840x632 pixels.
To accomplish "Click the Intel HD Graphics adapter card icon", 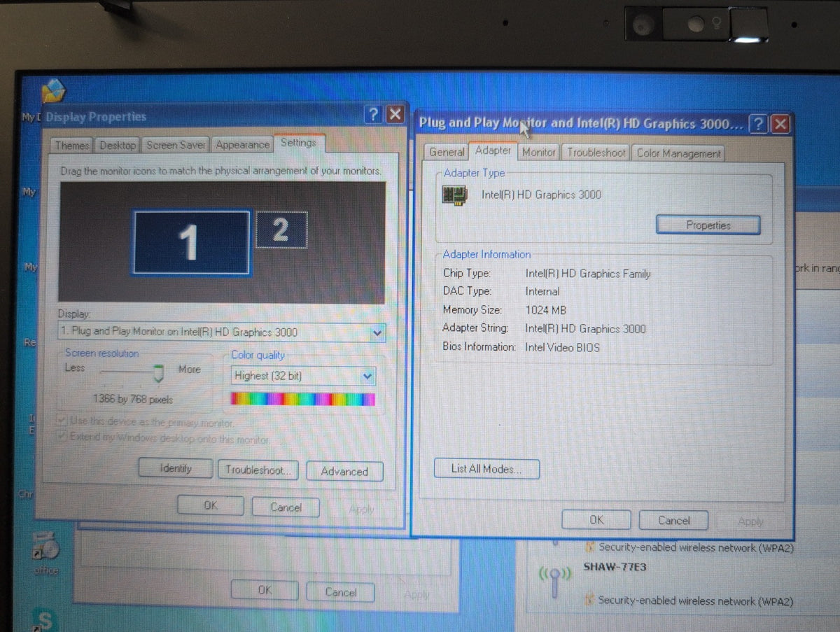I will [454, 194].
